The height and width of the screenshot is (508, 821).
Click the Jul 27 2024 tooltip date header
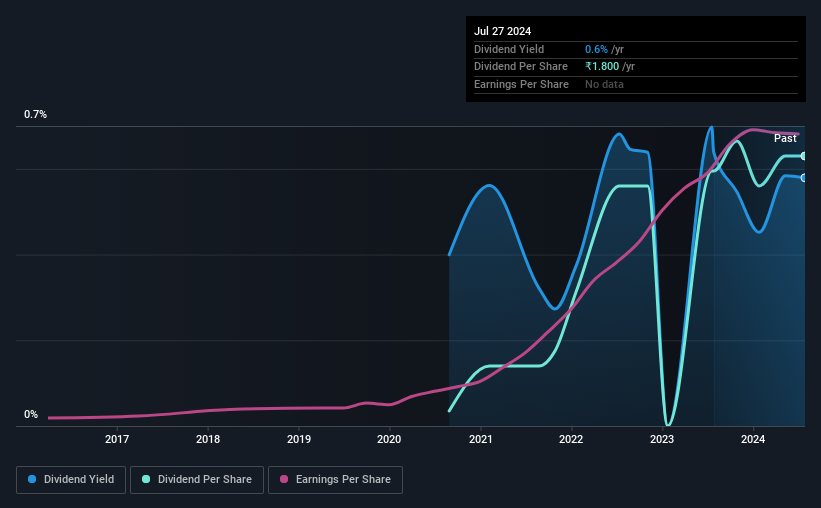tap(502, 31)
